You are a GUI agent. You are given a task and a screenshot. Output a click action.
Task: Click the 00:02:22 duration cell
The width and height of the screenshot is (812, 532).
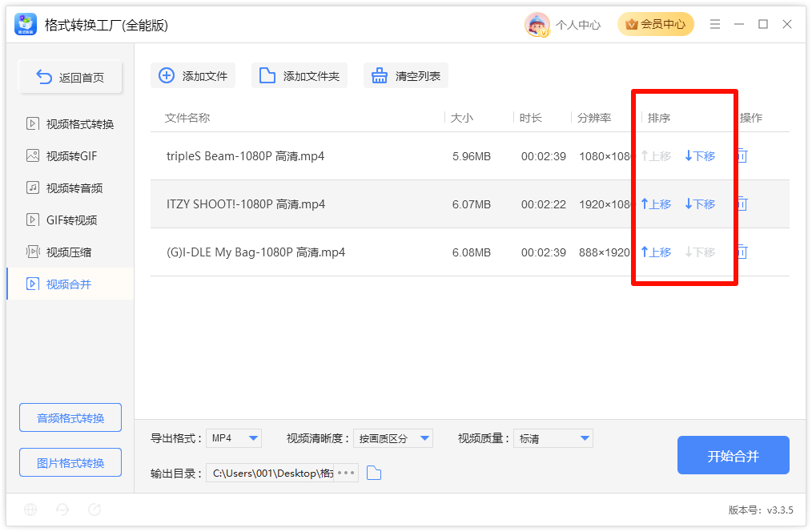pyautogui.click(x=543, y=204)
